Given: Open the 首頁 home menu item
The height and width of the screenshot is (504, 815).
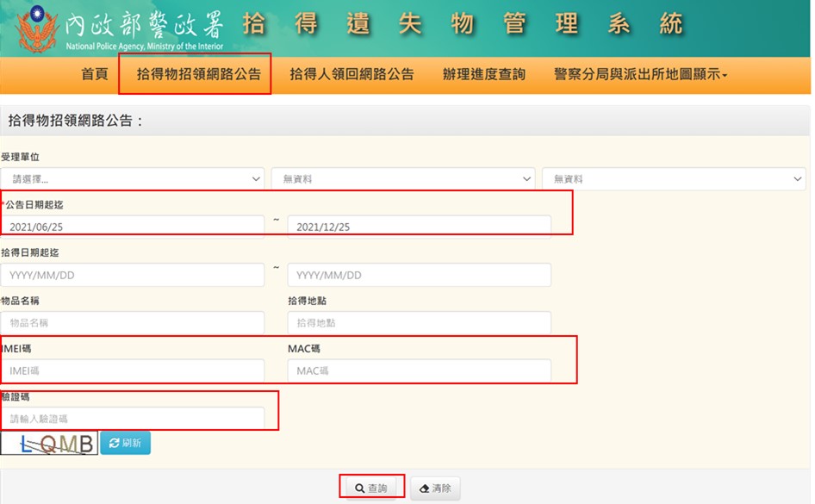Looking at the screenshot, I should click(95, 74).
